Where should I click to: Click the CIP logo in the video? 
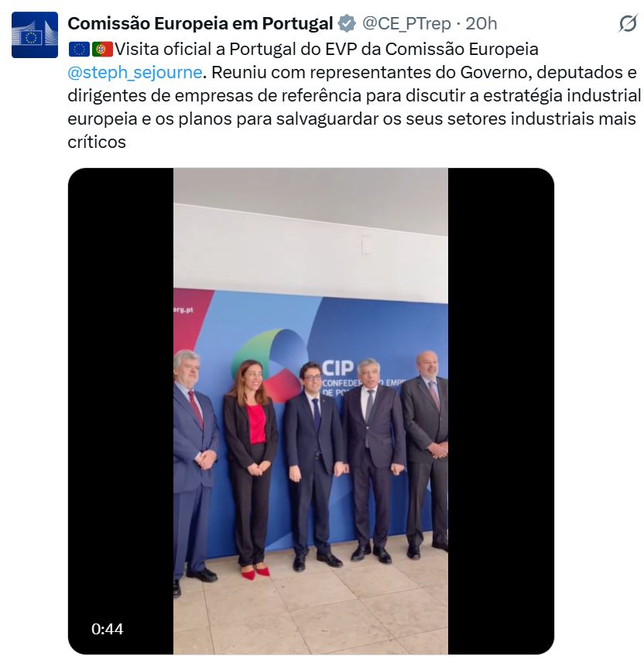tap(337, 368)
